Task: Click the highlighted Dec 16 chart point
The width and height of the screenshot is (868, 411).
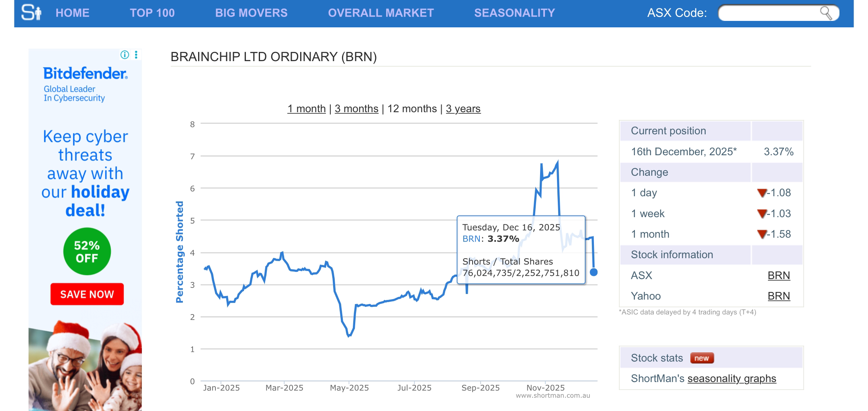Action: tap(594, 272)
